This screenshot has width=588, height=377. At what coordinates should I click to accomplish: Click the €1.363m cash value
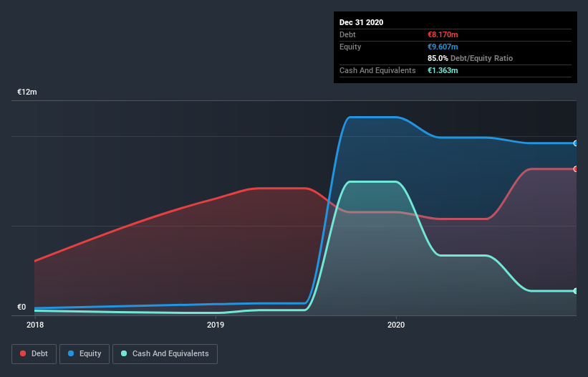tap(443, 70)
